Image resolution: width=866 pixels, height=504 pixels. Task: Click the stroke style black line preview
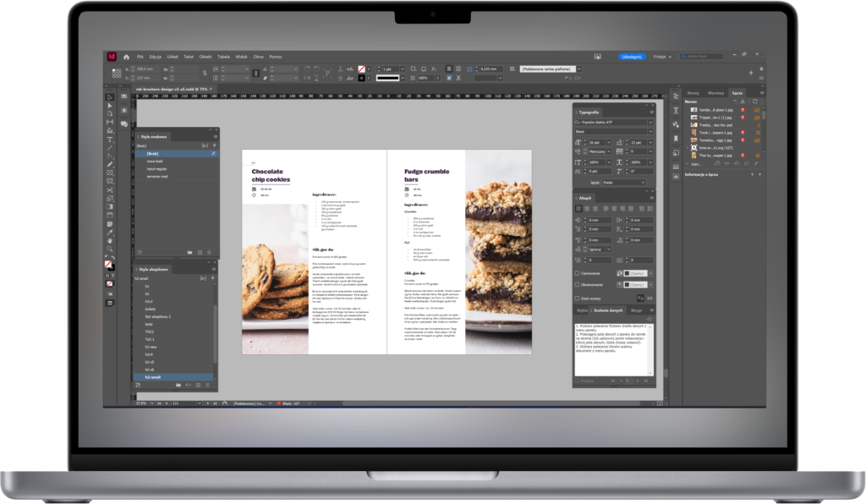387,78
